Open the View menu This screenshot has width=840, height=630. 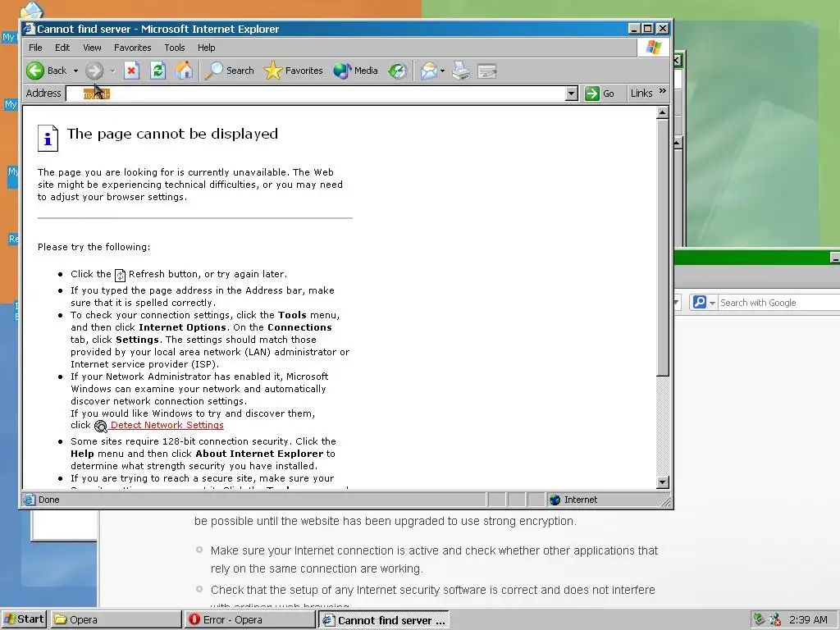[x=92, y=48]
